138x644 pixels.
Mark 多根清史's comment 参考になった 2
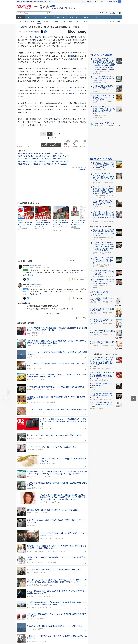point(78,298)
